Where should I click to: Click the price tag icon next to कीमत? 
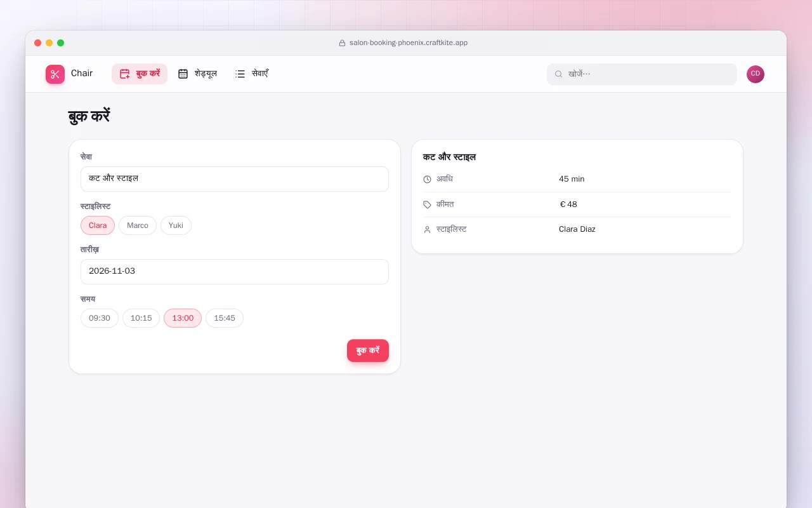click(427, 204)
